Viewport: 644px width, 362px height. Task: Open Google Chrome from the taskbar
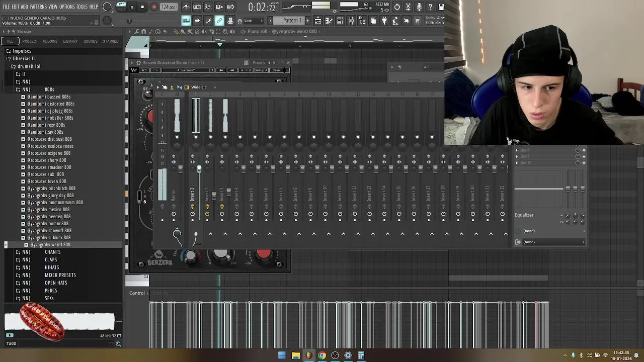(x=321, y=355)
